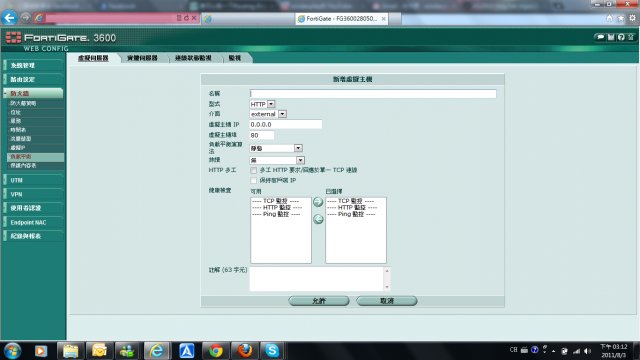Image resolution: width=640 pixels, height=360 pixels.
Task: Click the FortiGate logout icon
Action: point(631,37)
